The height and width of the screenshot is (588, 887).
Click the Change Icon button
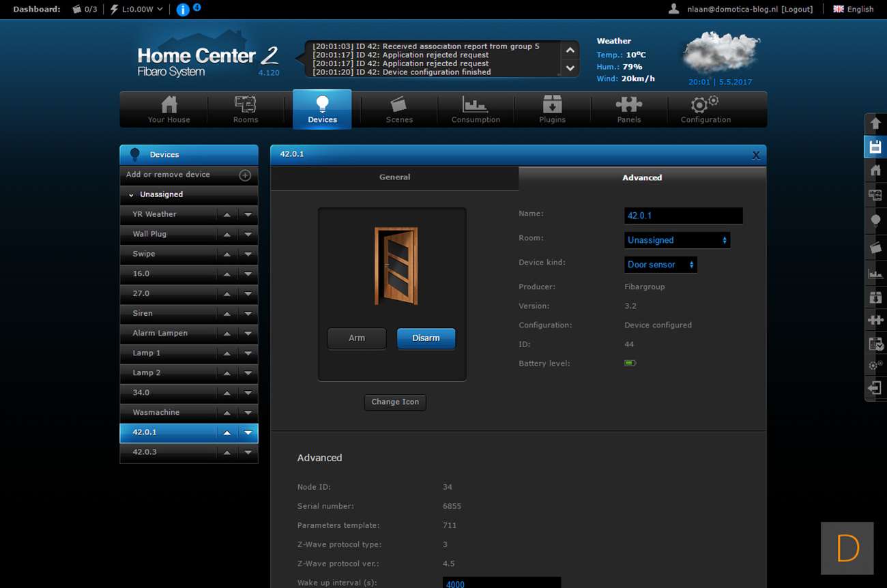395,402
